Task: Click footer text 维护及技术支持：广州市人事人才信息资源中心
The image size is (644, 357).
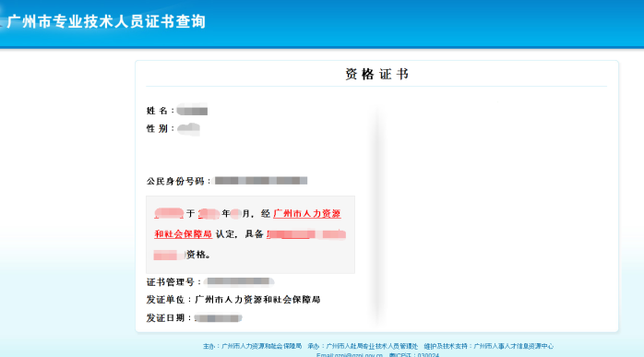Action: click(489, 346)
